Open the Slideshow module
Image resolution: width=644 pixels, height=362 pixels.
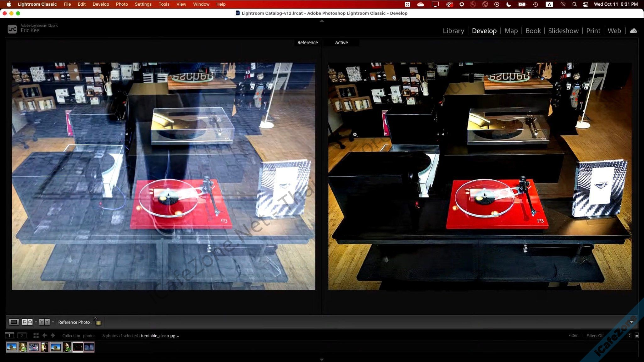pos(563,31)
